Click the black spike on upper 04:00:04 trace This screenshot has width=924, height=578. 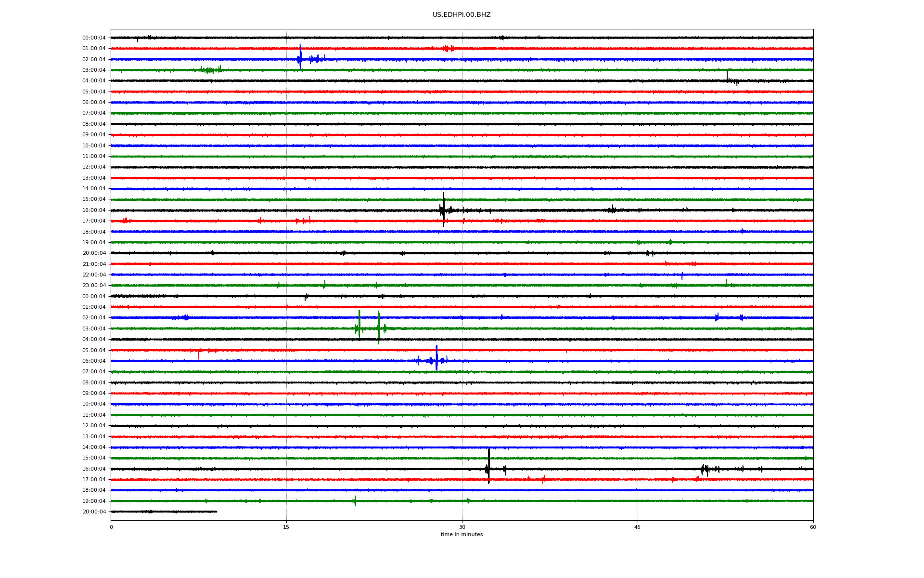tap(727, 76)
